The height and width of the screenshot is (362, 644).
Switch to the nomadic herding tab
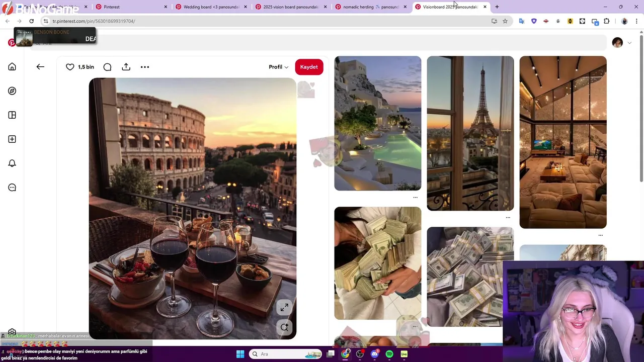tap(370, 7)
